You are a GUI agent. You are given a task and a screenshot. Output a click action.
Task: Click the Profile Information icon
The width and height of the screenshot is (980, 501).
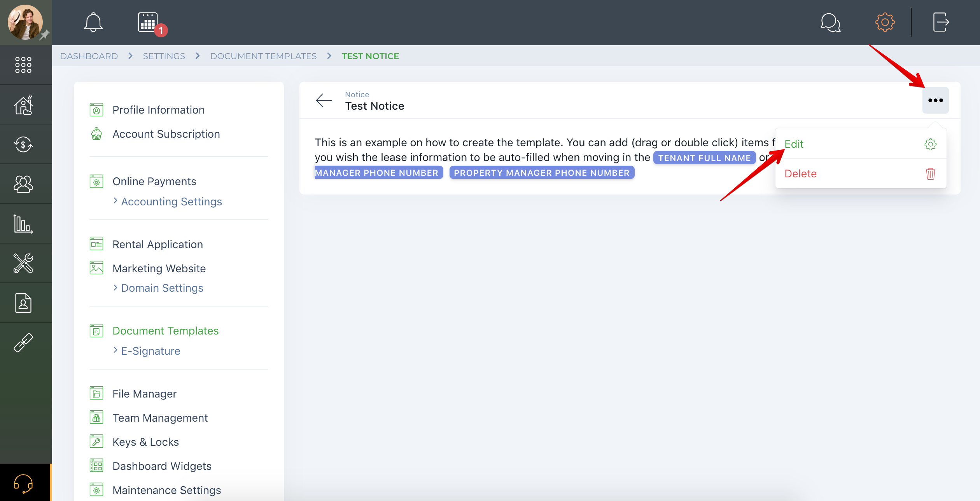[x=96, y=110]
